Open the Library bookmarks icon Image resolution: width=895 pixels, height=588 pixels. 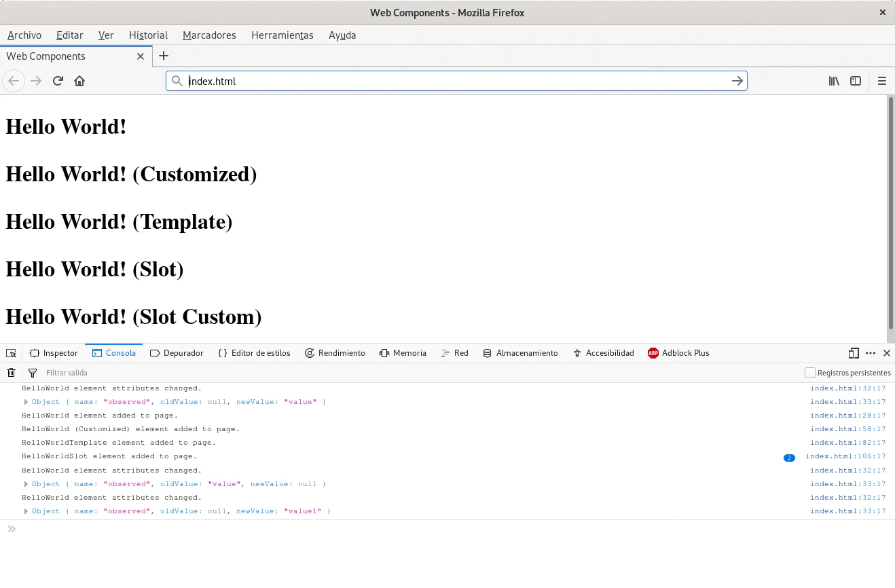[x=834, y=81]
